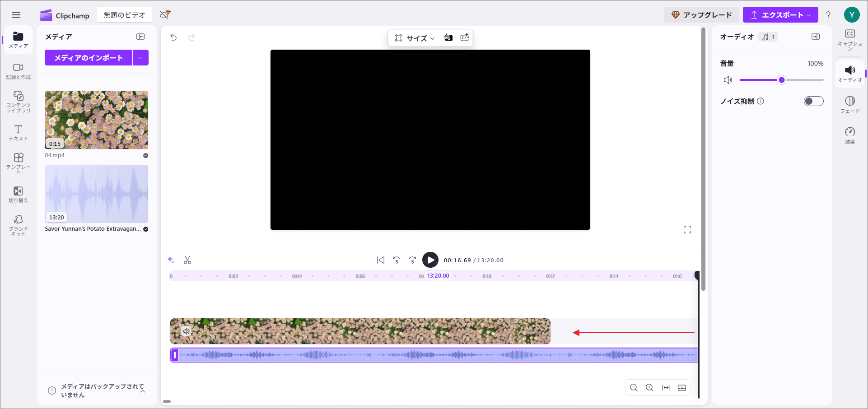Screen dimensions: 868x409
Task: Select the flower video clip in timeline
Action: coord(360,331)
